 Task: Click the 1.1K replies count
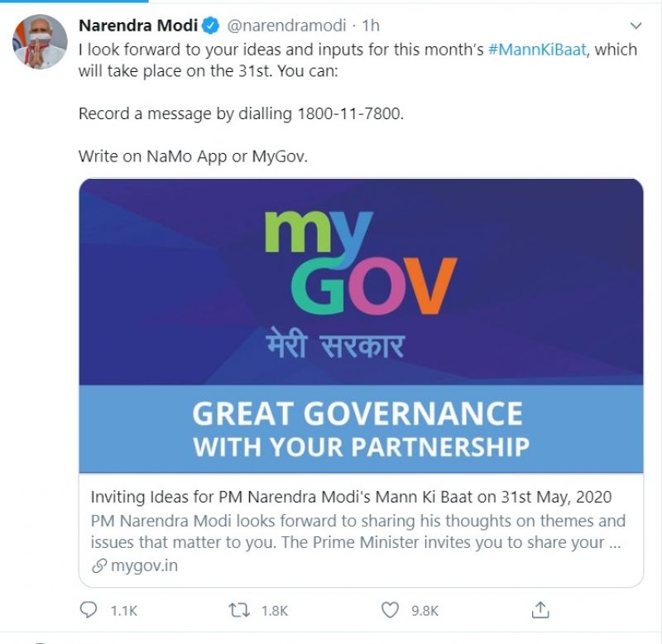point(123,611)
